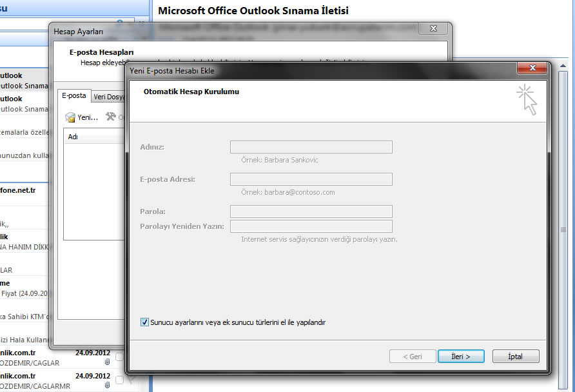575x392 pixels.
Task: Cancel setup with the İptal button
Action: coord(515,357)
